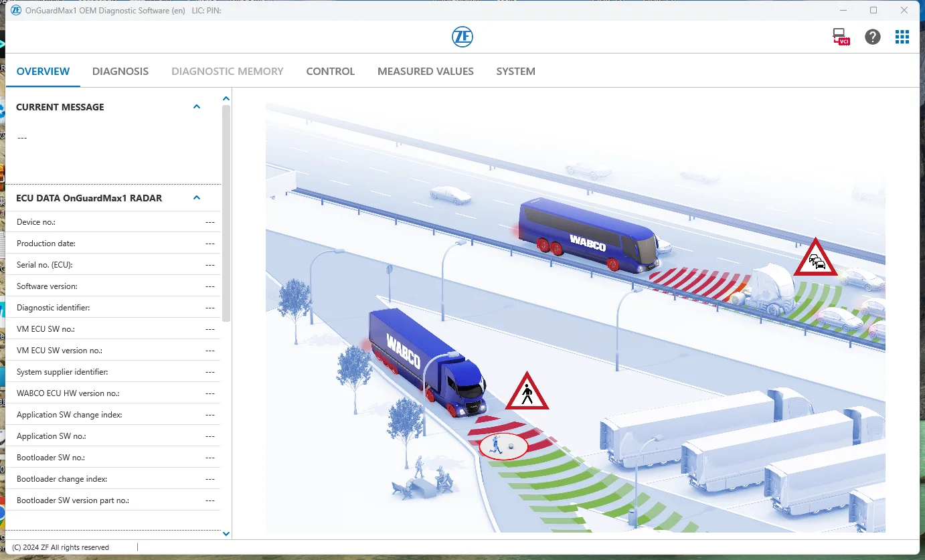Screen dimensions: 925x560
Task: Select the 'VM ECU SW no.:' row
Action: (113, 329)
